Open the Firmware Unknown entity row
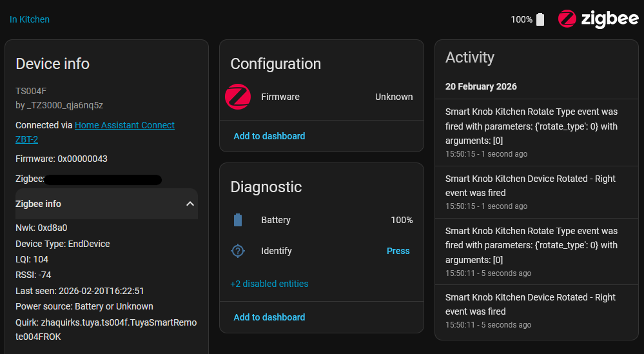Viewport: 644px width, 354px height. click(x=321, y=97)
